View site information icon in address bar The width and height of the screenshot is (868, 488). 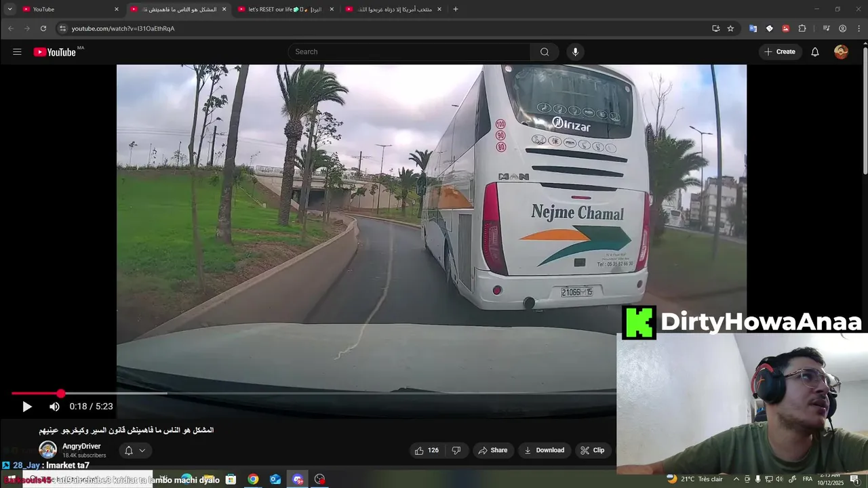63,28
